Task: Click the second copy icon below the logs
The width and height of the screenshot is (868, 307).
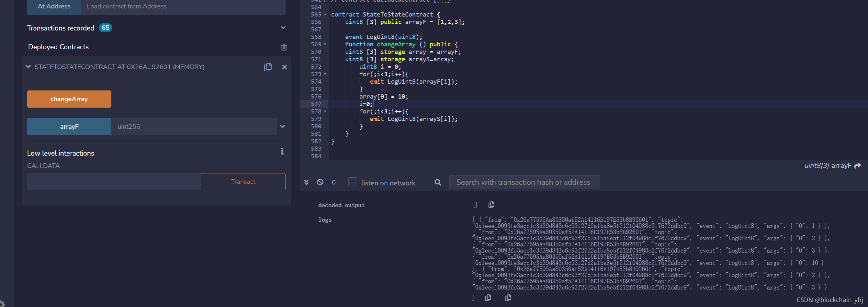Action: 508,298
